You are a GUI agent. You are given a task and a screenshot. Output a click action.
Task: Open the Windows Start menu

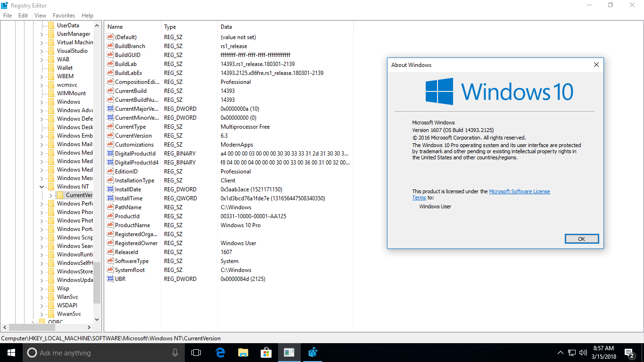[x=11, y=353]
